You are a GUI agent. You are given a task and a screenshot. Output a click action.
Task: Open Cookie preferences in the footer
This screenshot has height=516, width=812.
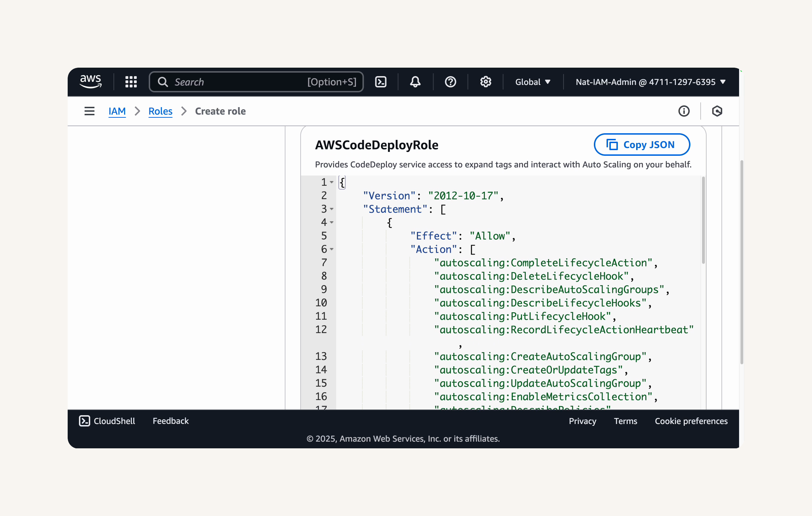click(x=691, y=421)
